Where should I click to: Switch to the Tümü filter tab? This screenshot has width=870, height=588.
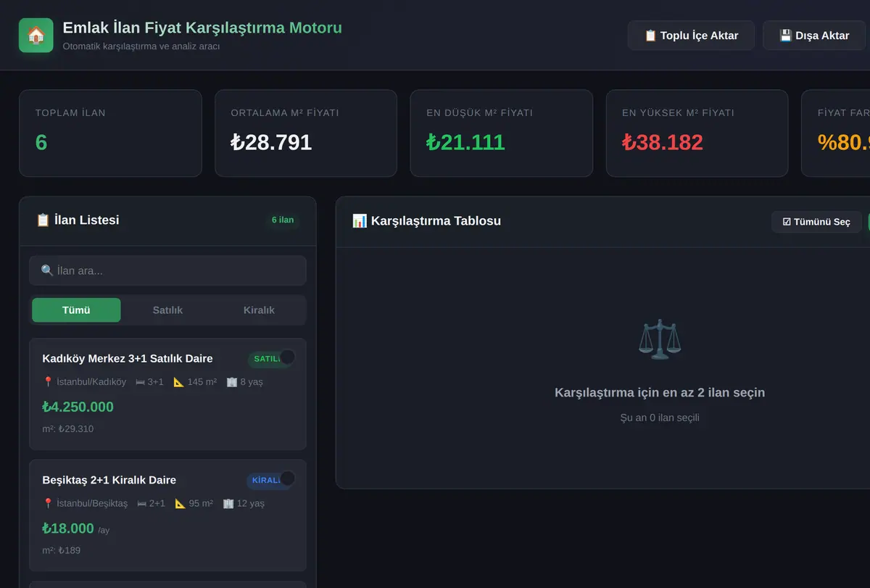click(76, 310)
